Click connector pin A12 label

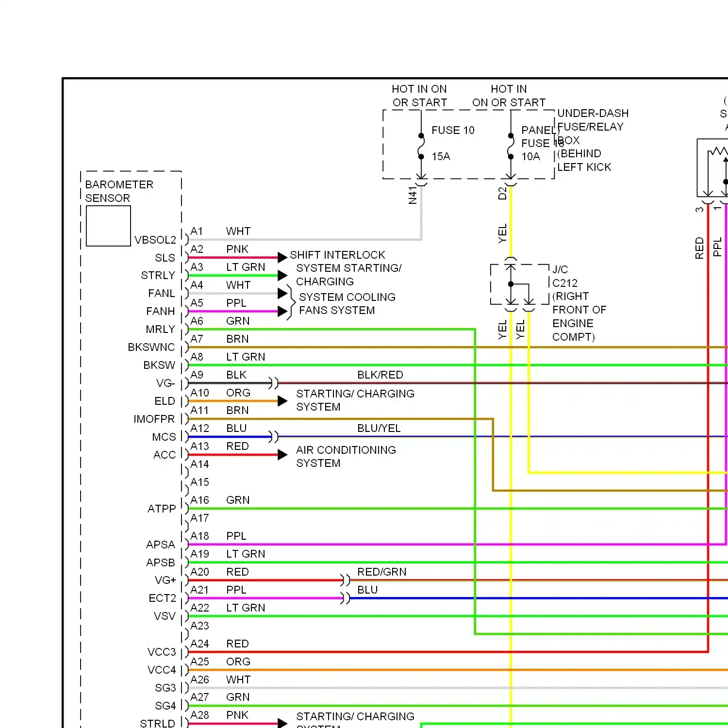click(x=200, y=429)
